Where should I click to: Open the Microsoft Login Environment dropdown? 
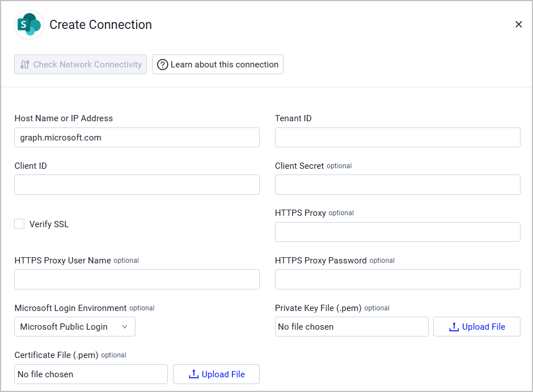74,326
